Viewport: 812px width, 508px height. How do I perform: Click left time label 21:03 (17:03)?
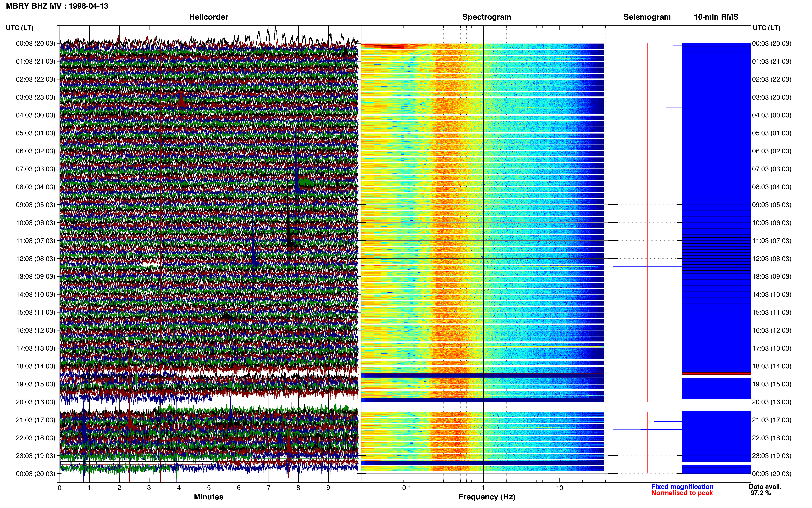[36, 420]
